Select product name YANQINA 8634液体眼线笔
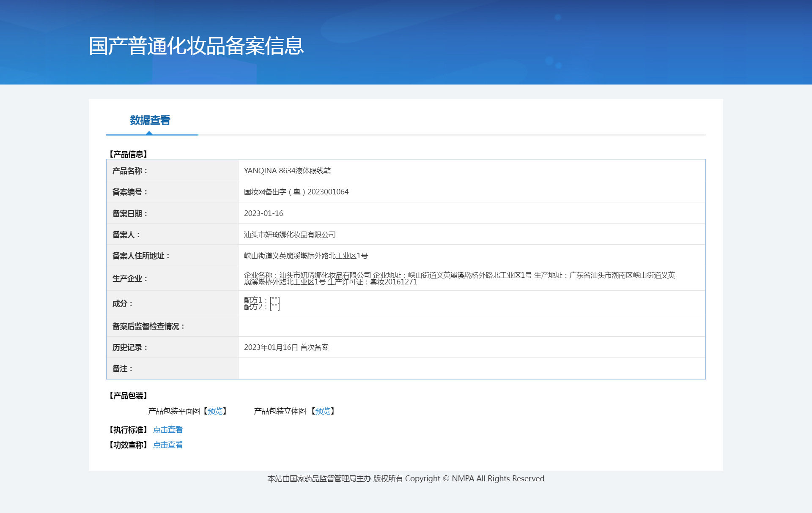812x513 pixels. point(287,171)
